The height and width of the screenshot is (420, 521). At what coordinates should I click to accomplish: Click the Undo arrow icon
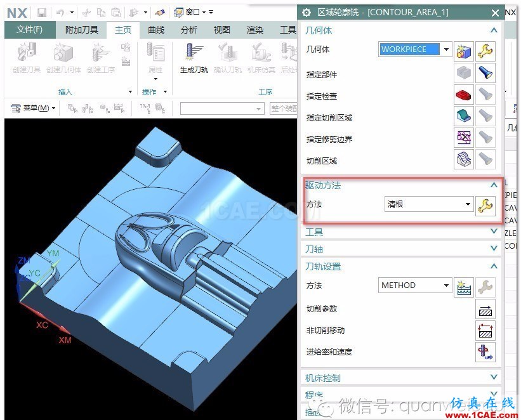pyautogui.click(x=60, y=13)
